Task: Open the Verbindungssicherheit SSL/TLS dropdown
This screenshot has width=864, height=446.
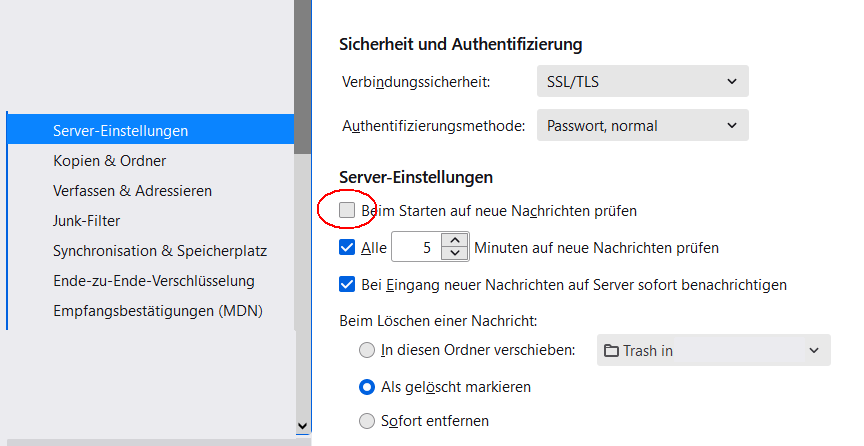Action: tap(642, 81)
